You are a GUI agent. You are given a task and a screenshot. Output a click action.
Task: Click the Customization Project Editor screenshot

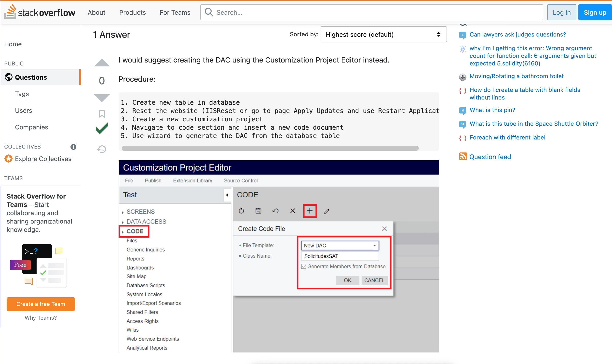tap(279, 256)
